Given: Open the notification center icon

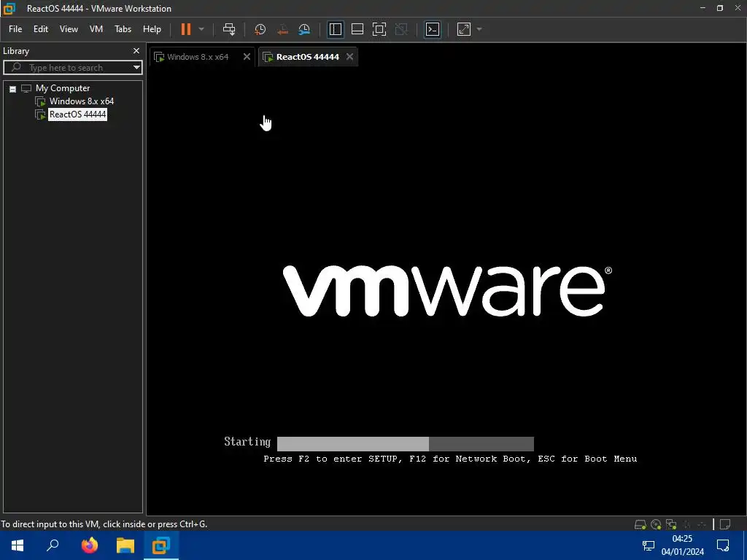Looking at the screenshot, I should (x=723, y=545).
